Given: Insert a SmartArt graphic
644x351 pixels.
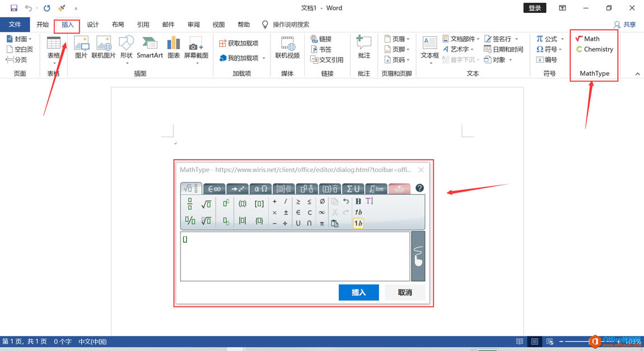Looking at the screenshot, I should tap(149, 48).
